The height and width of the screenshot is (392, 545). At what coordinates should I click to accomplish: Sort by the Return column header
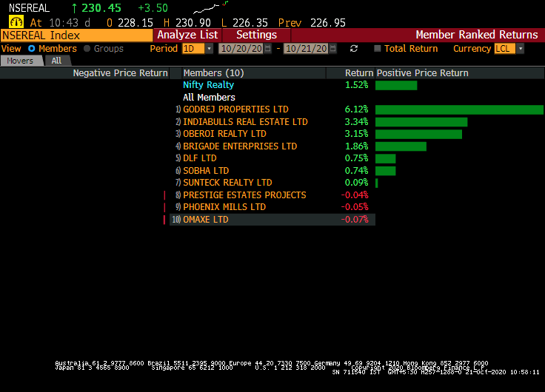tap(358, 73)
